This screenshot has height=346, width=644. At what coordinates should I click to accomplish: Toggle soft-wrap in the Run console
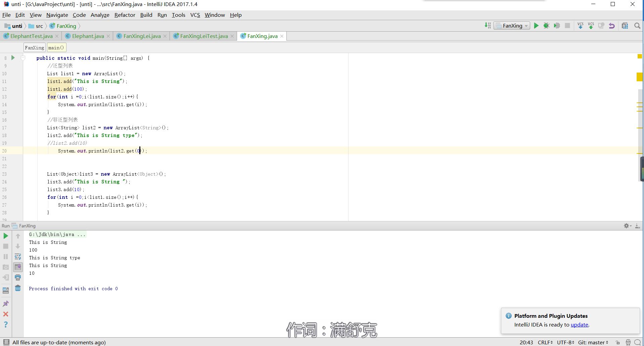[x=18, y=257]
